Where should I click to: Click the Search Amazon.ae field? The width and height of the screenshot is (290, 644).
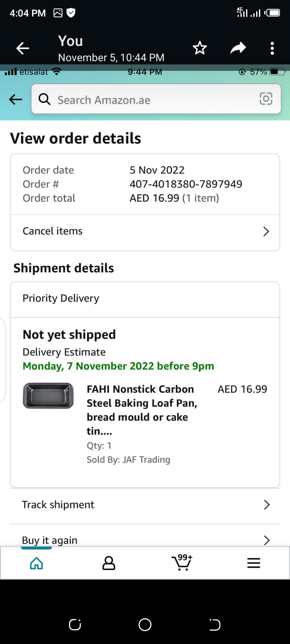[153, 100]
